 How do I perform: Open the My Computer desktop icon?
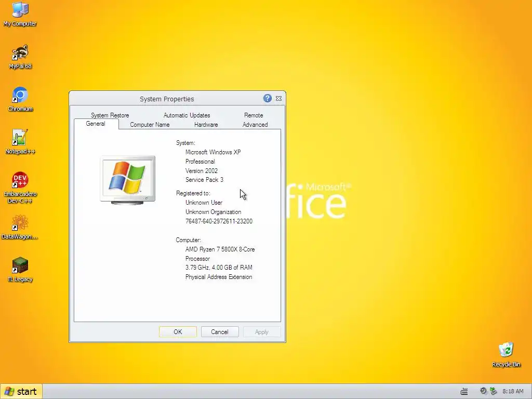pyautogui.click(x=20, y=14)
